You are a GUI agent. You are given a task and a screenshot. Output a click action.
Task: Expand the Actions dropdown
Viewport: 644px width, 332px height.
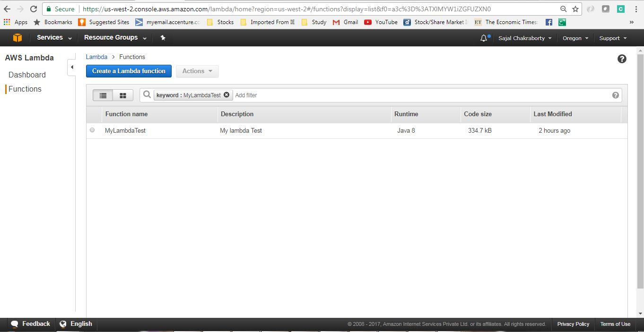point(197,71)
